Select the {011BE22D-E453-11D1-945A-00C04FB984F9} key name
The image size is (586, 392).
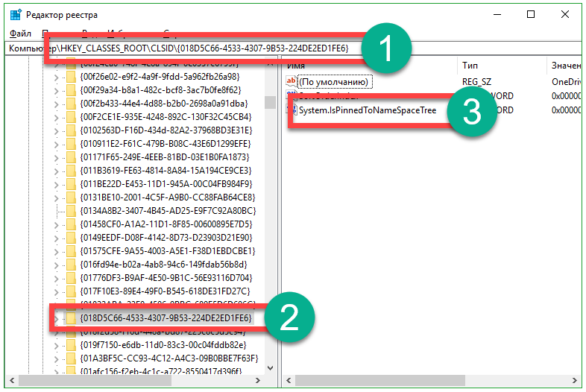pos(167,184)
